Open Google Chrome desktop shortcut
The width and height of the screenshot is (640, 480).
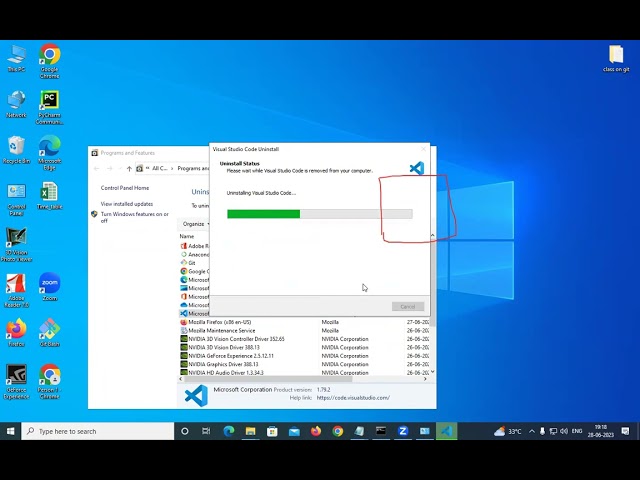pyautogui.click(x=49, y=61)
